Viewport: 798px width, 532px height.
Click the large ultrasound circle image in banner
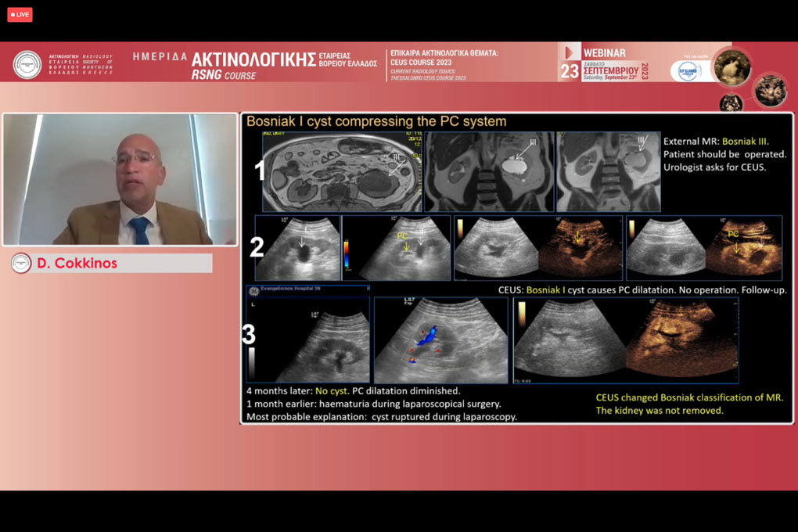click(732, 67)
